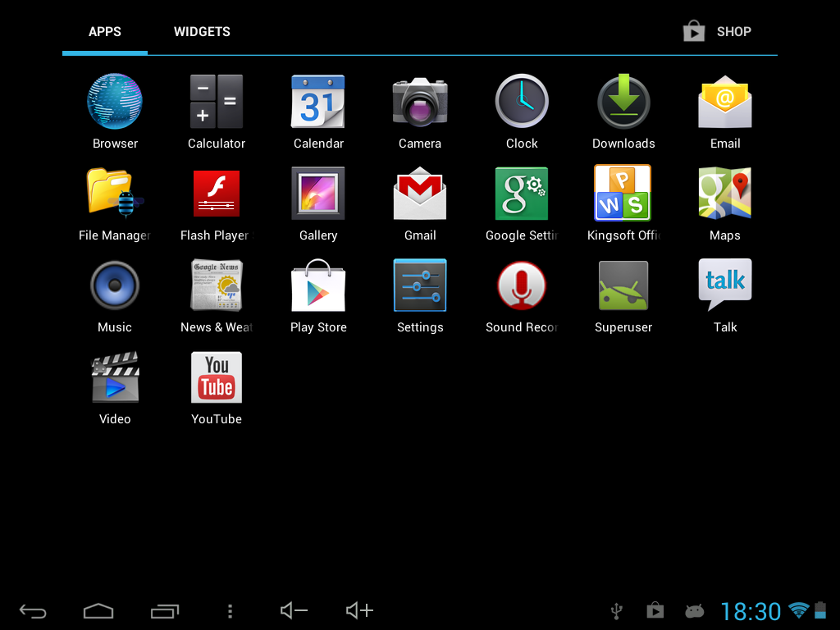840x630 pixels.
Task: Open the Downloads app
Action: click(x=623, y=112)
